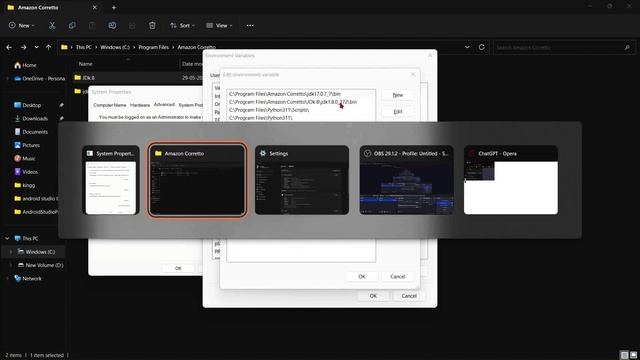The image size is (640, 360).
Task: Click New in Edit environment variable dialog
Action: [398, 95]
